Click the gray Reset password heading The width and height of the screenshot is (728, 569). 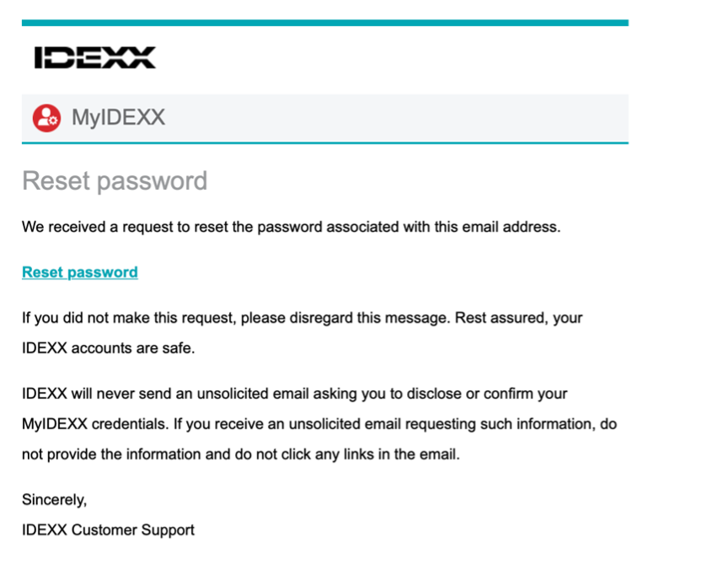(x=115, y=181)
